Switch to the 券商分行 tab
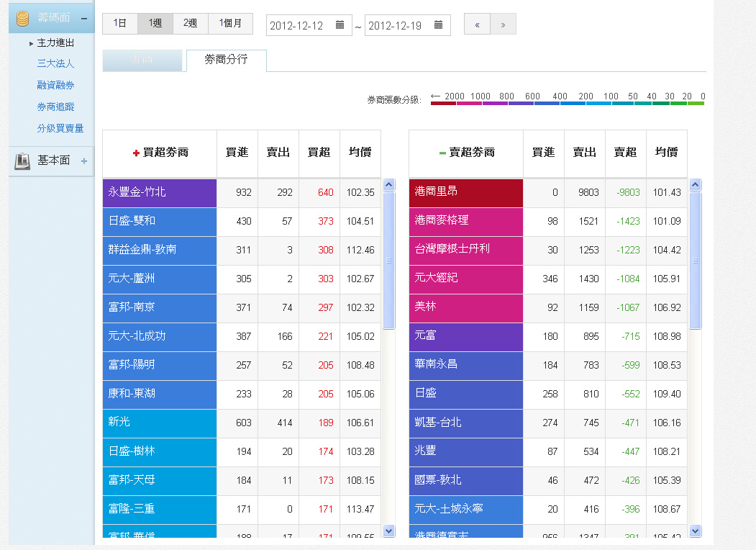This screenshot has height=550, width=756. pyautogui.click(x=226, y=60)
